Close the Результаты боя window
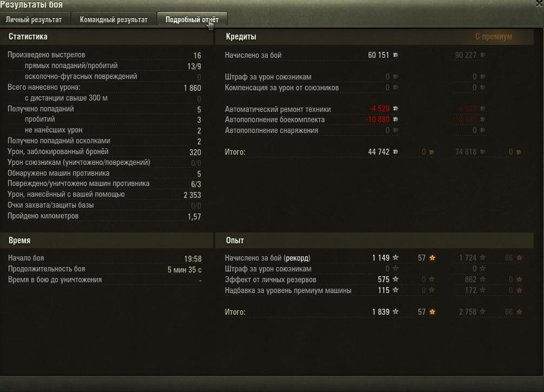Image resolution: width=544 pixels, height=392 pixels. [540, 3]
